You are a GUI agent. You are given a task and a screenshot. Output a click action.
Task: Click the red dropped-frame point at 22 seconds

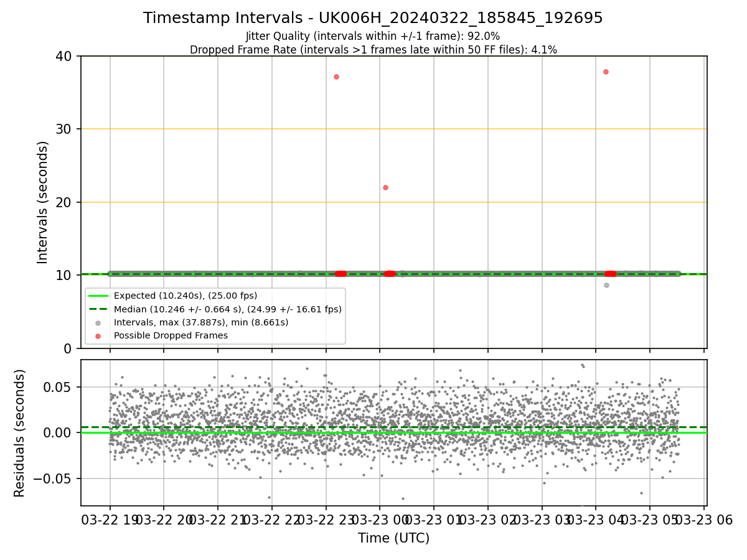(385, 187)
